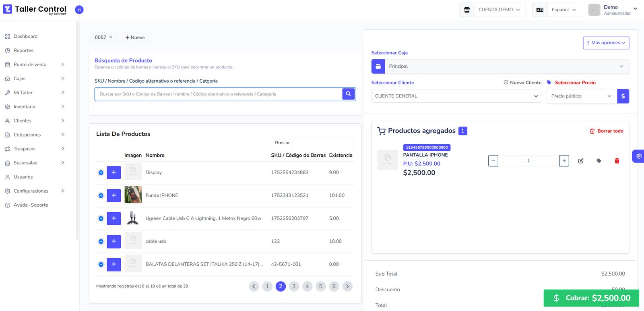644x311 pixels.
Task: Click the green Cobrar $2,500.00 button
Action: tap(591, 298)
